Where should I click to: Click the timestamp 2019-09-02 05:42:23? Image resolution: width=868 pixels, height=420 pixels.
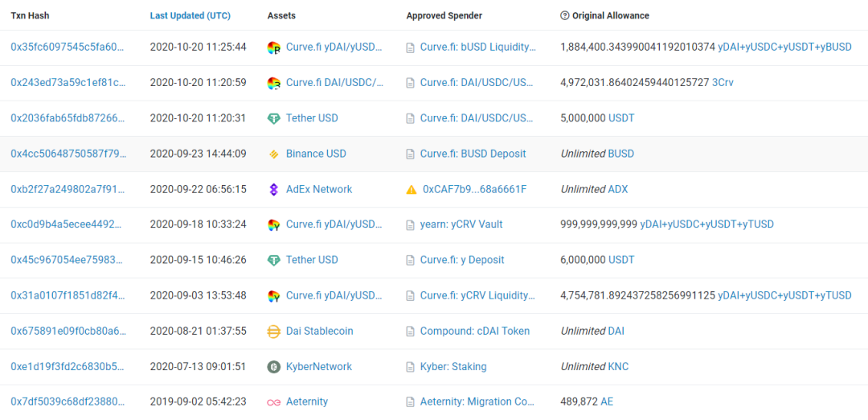tap(199, 401)
